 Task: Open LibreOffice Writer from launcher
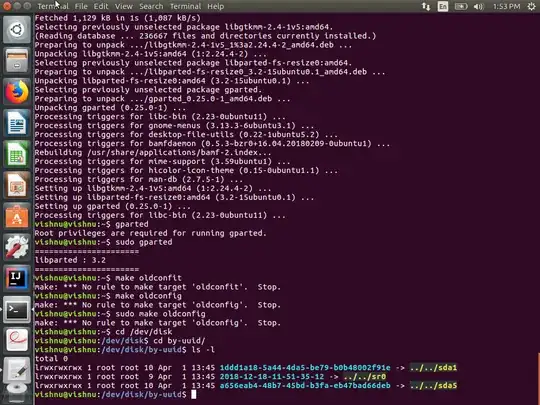tap(17, 123)
